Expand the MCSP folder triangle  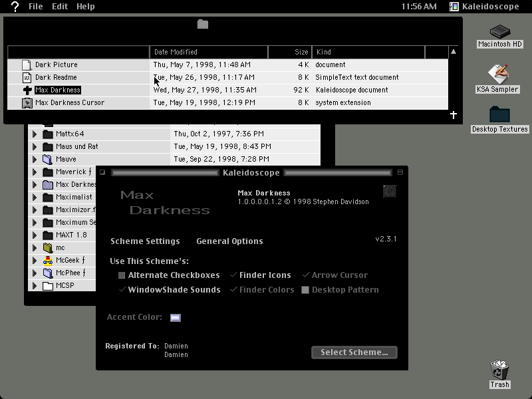tap(35, 286)
